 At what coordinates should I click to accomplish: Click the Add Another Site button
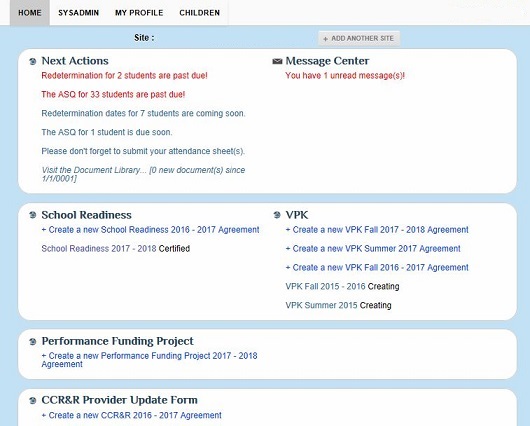[359, 39]
